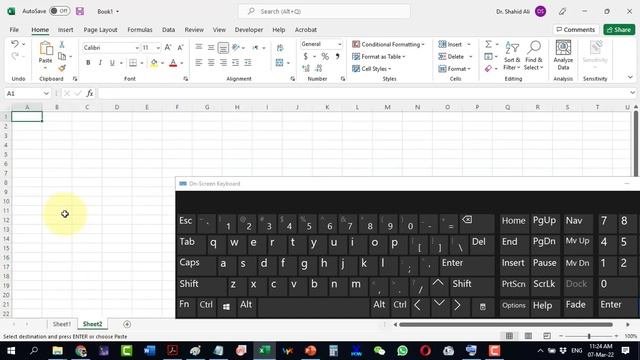Screen dimensions: 640x360
Task: Click the Percent Style icon
Action: tap(325, 56)
